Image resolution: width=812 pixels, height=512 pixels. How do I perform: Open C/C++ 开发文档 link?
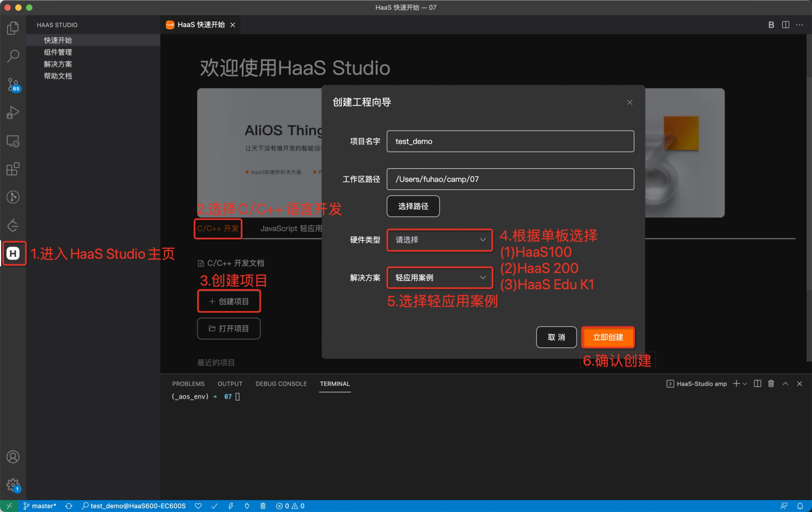pos(231,263)
